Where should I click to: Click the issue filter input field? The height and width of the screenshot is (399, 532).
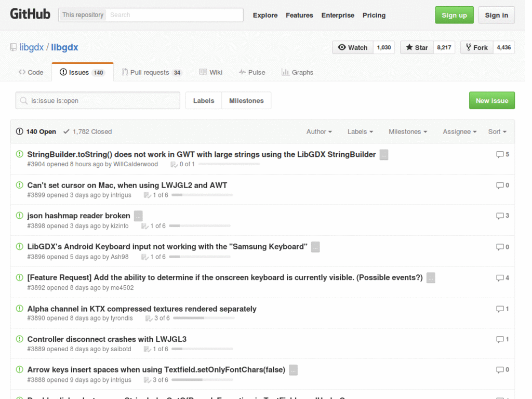pos(97,100)
